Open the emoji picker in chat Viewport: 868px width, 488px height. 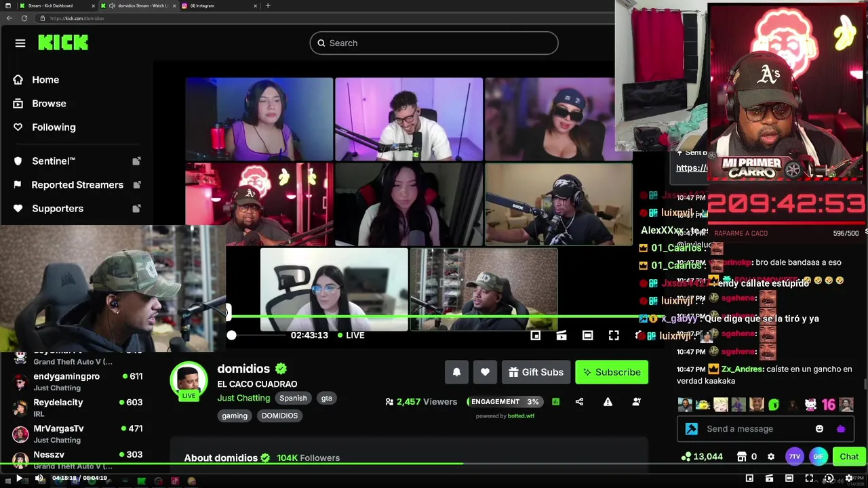pos(819,428)
